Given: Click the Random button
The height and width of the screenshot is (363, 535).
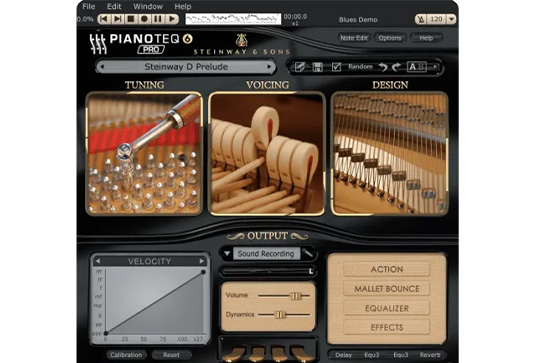Looking at the screenshot, I should (360, 67).
